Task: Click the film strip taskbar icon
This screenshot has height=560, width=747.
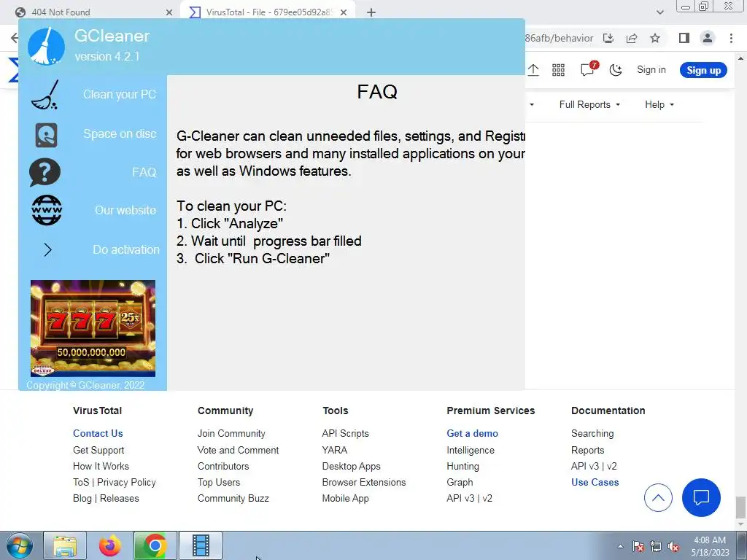Action: point(201,545)
